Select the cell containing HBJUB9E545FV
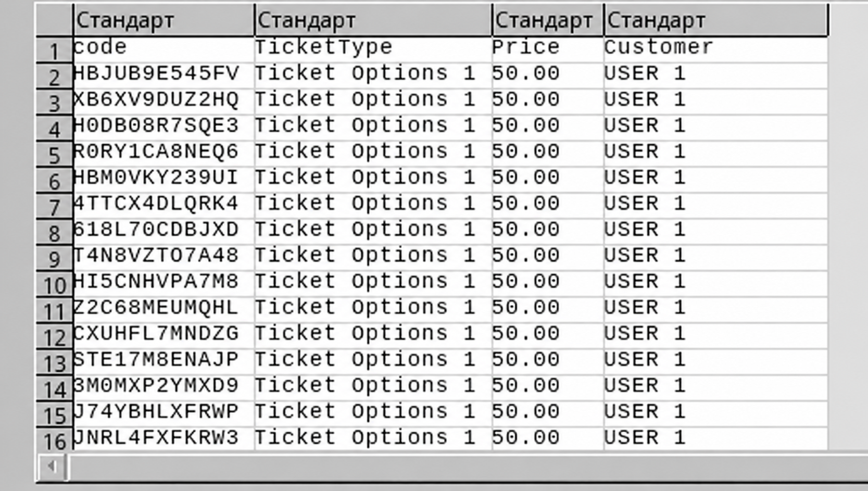The image size is (868, 491). [x=164, y=75]
